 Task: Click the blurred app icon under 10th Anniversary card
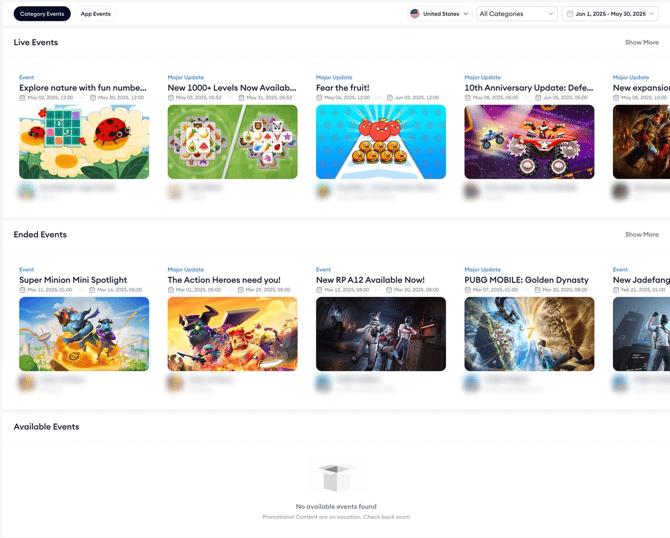point(472,191)
